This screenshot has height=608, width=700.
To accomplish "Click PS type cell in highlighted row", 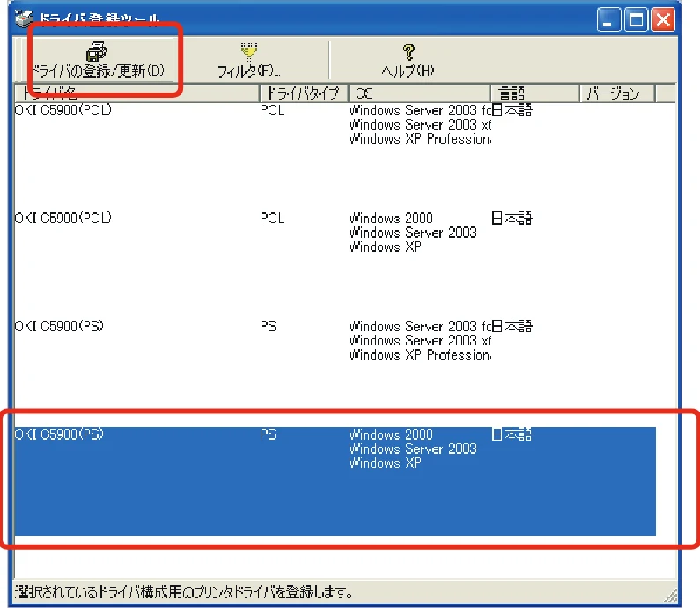I will point(269,434).
